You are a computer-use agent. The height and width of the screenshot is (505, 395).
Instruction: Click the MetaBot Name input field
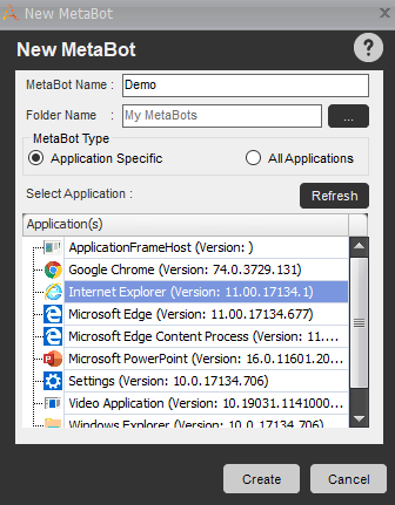245,86
